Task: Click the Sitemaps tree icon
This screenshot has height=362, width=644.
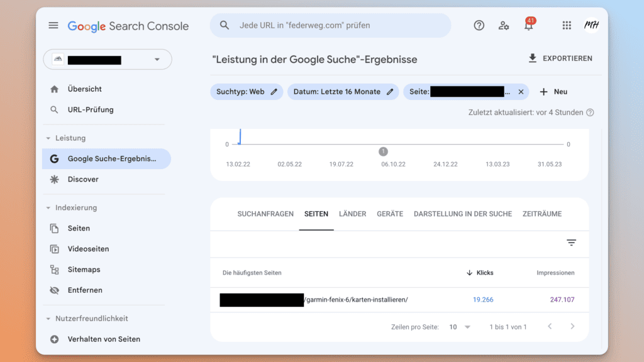Action: tap(54, 270)
